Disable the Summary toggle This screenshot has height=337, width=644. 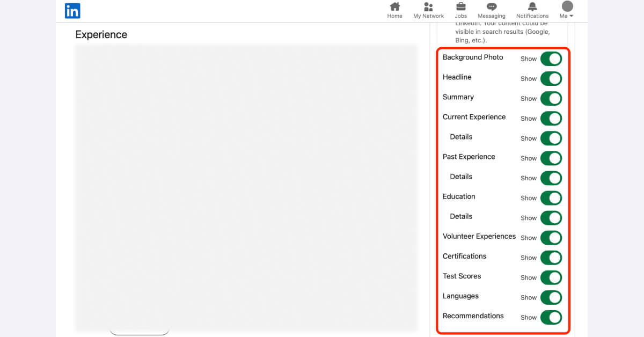click(x=551, y=98)
